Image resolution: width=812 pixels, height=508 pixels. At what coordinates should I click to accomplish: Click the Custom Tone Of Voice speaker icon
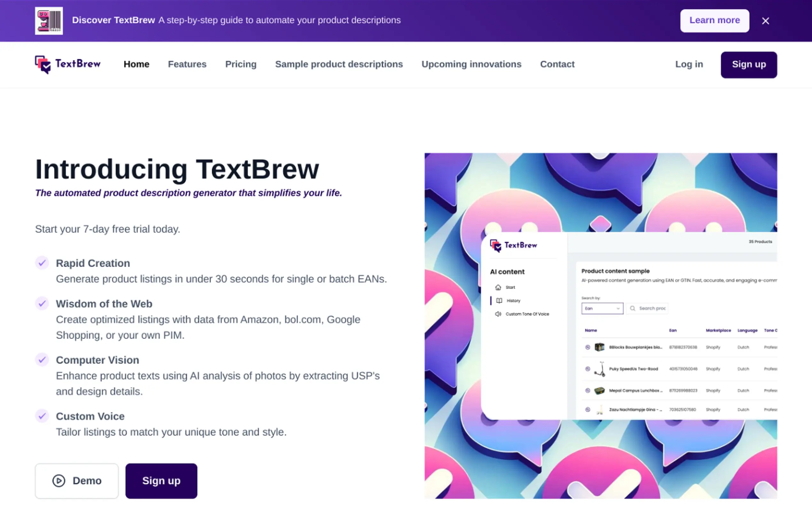tap(498, 314)
